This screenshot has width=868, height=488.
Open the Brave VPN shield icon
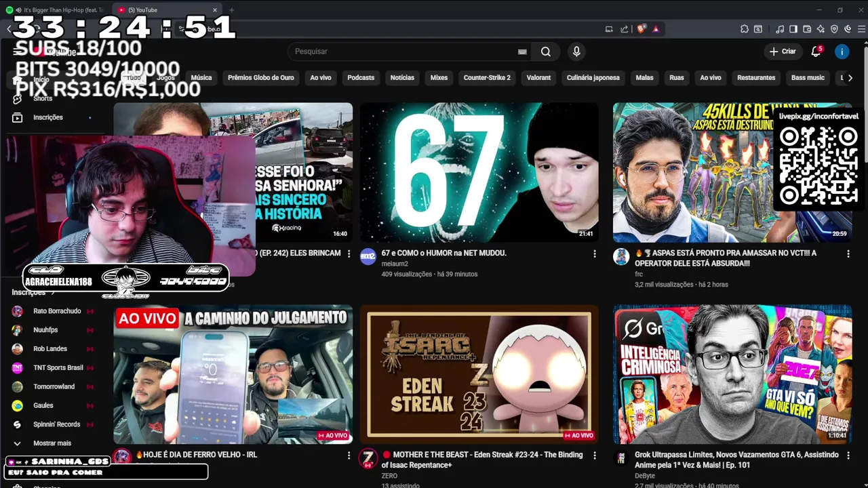pos(834,29)
